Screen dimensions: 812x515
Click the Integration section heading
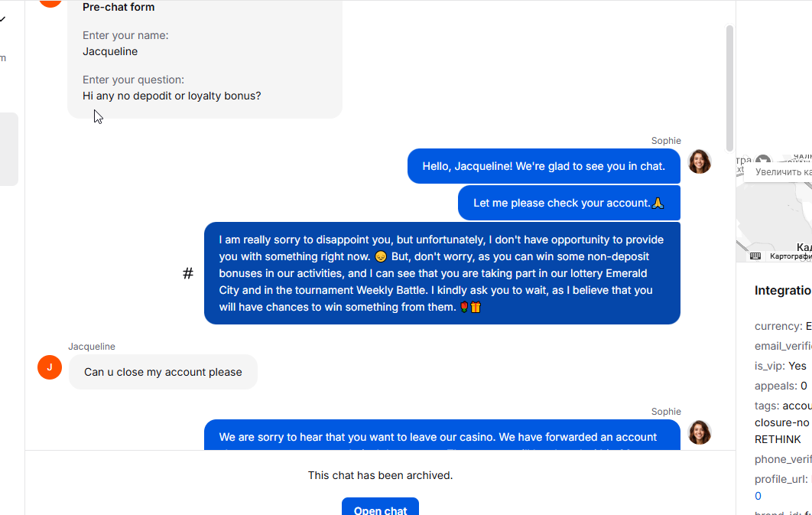(783, 291)
